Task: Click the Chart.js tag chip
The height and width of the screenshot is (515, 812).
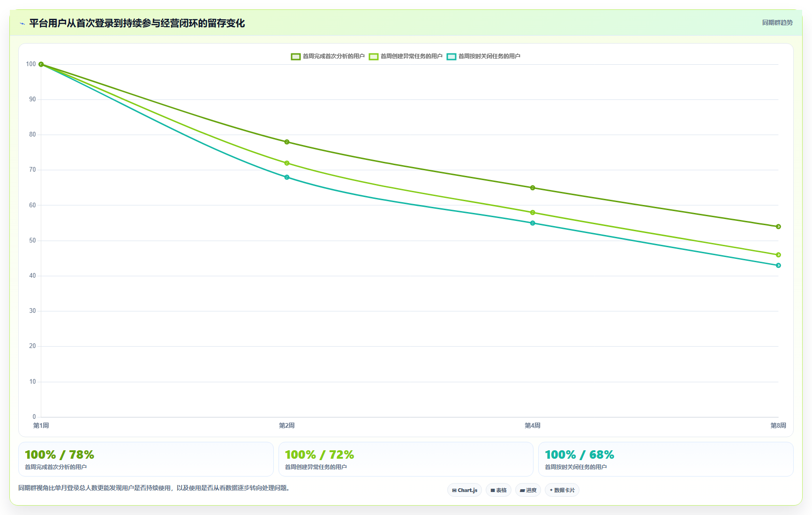Action: pos(465,490)
